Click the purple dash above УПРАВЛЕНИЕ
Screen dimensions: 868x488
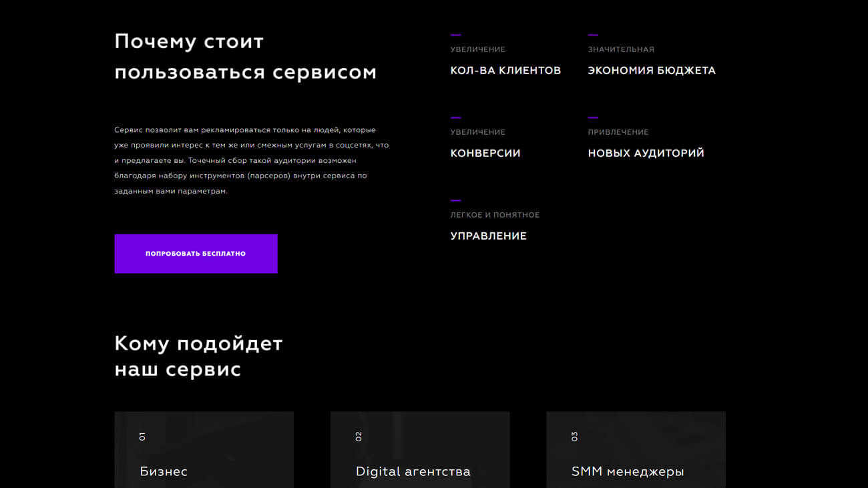point(455,199)
